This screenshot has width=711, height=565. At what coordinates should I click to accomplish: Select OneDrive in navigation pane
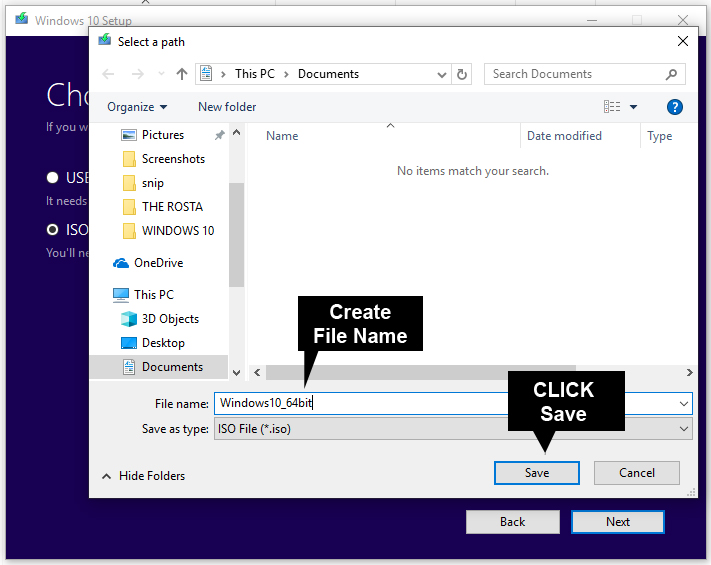pos(158,263)
